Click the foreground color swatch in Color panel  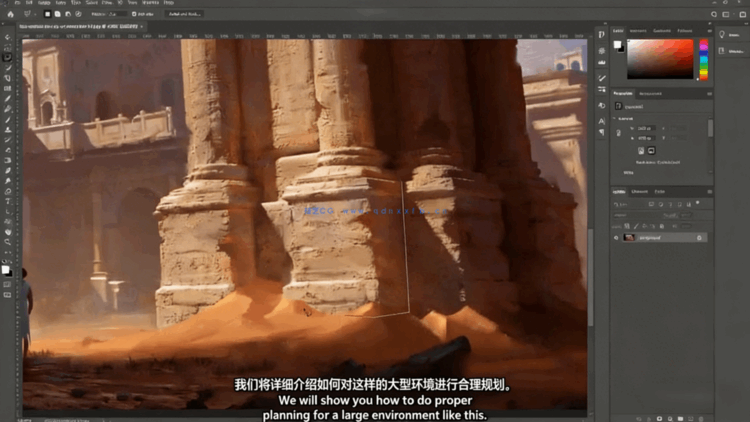pos(617,44)
